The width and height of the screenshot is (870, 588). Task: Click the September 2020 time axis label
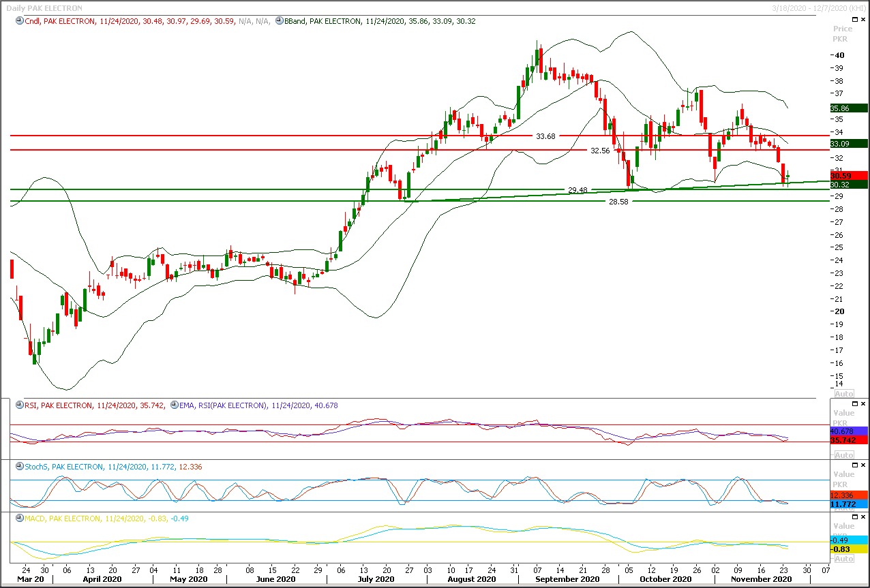[567, 578]
